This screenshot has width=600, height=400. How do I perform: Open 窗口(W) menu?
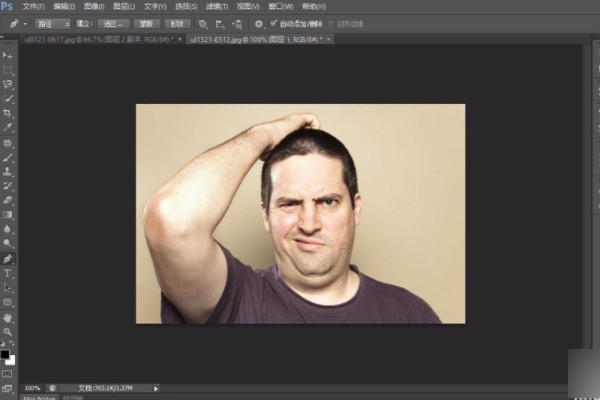point(280,7)
